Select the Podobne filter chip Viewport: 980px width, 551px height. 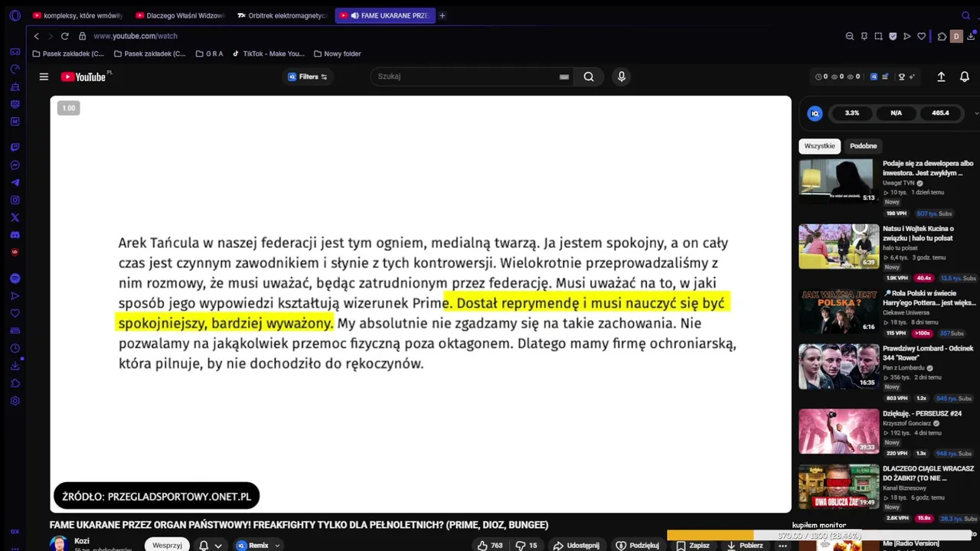(863, 146)
